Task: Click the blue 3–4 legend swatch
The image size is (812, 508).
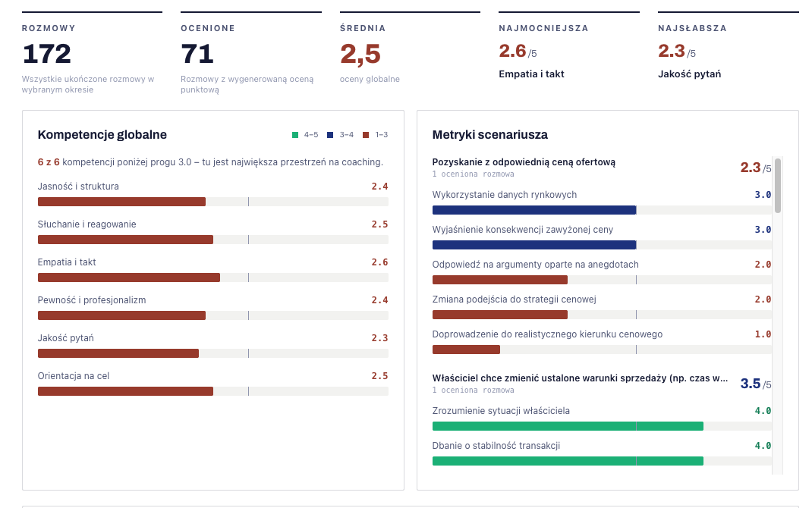Action: pos(330,135)
